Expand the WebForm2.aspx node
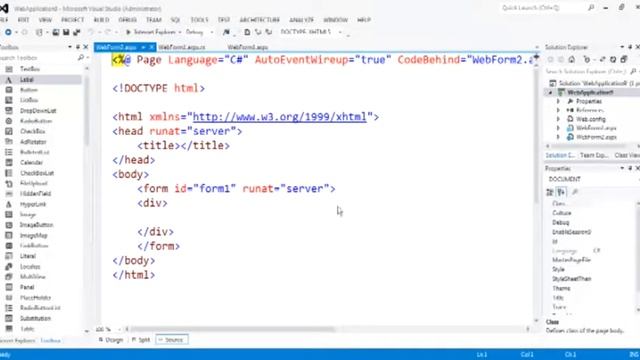640x360 pixels. tap(558, 137)
